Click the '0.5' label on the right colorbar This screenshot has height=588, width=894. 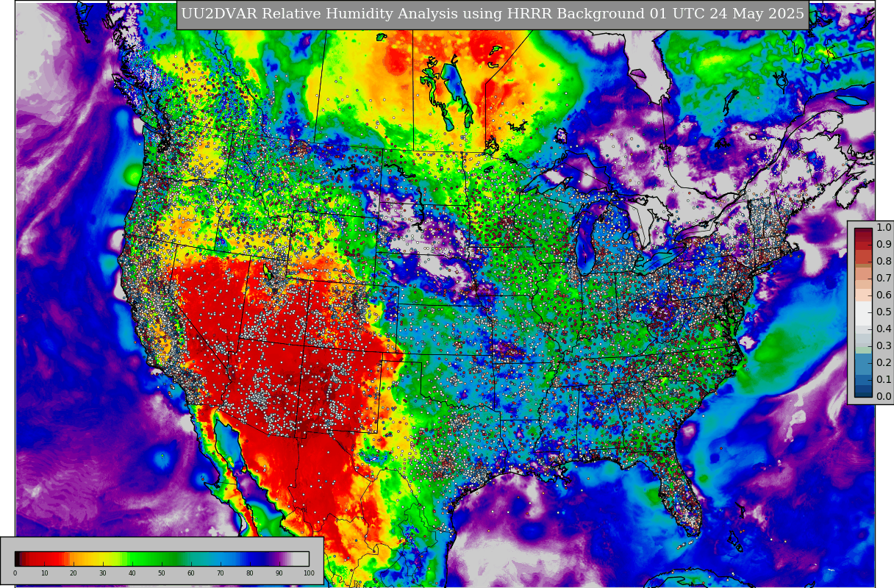coord(884,312)
